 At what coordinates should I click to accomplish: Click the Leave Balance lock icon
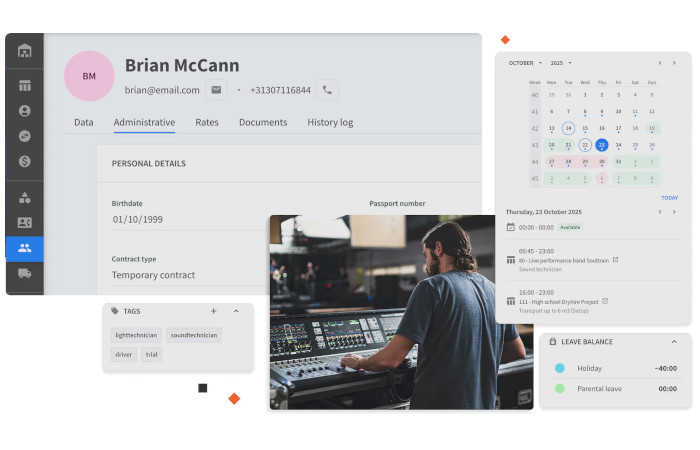[552, 342]
